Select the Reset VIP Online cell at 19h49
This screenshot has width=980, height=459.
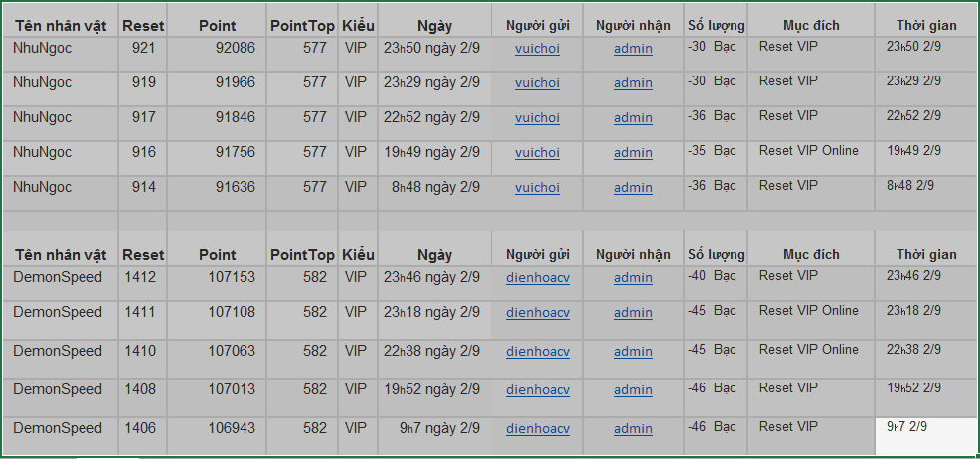tap(811, 158)
